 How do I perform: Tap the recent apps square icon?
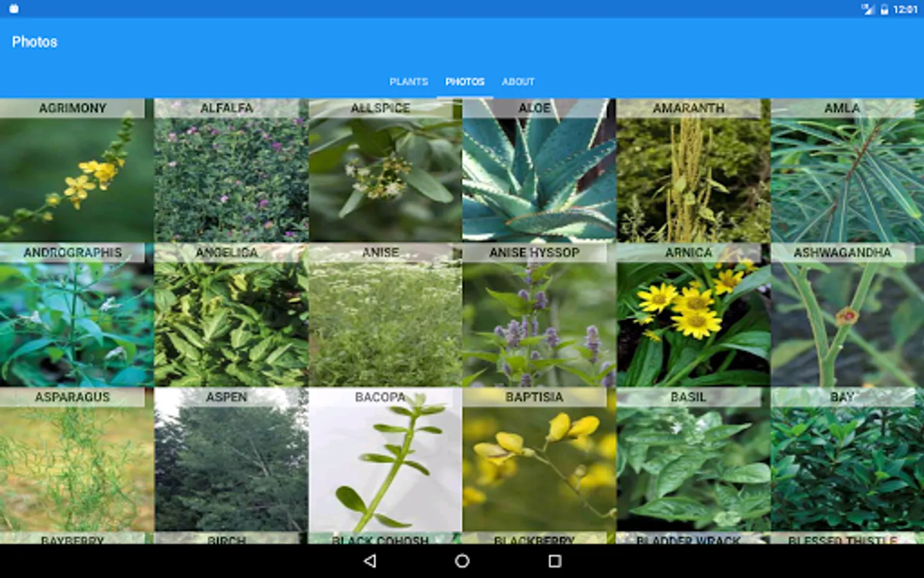[x=555, y=561]
